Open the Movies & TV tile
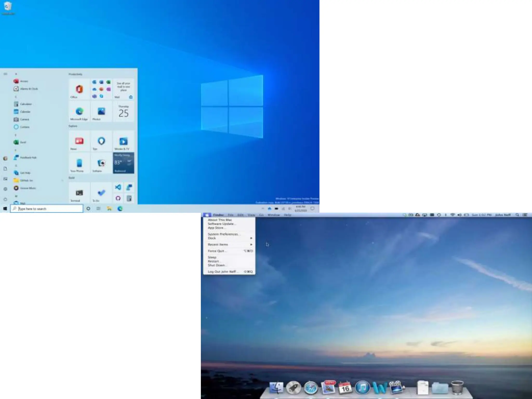Image resolution: width=532 pixels, height=399 pixels. [x=123, y=141]
